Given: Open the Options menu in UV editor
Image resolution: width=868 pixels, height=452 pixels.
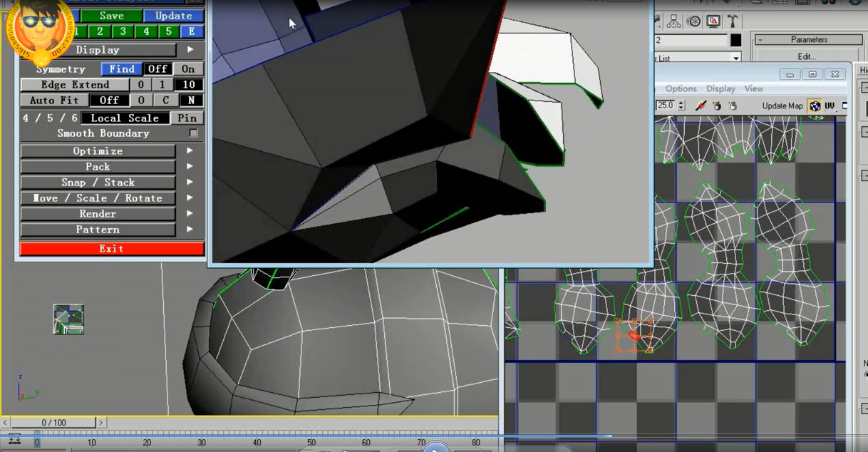Looking at the screenshot, I should (x=681, y=88).
